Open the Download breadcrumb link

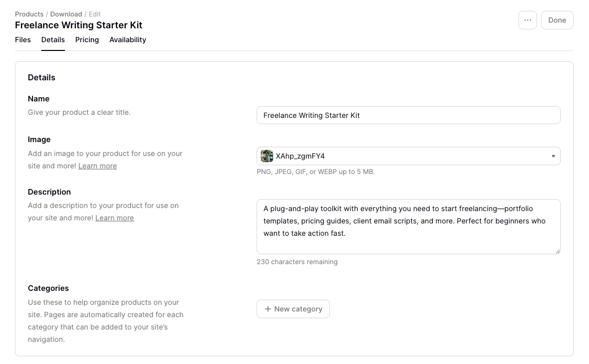click(66, 14)
